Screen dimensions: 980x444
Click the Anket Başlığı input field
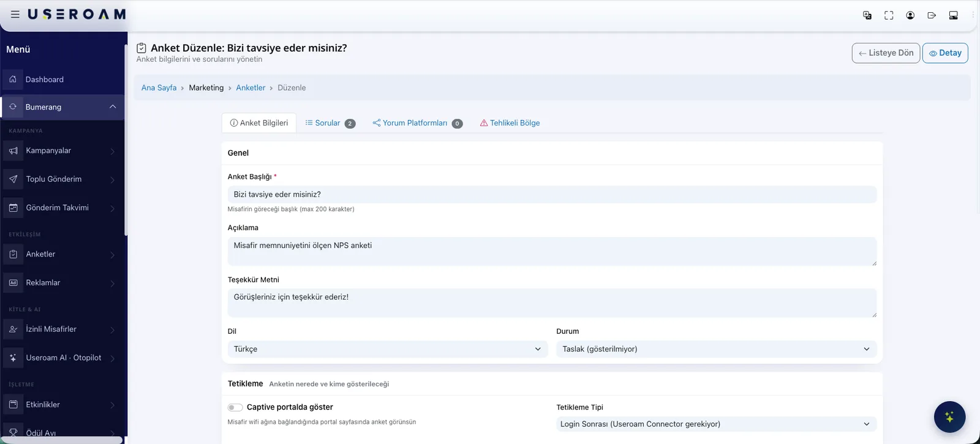click(552, 195)
